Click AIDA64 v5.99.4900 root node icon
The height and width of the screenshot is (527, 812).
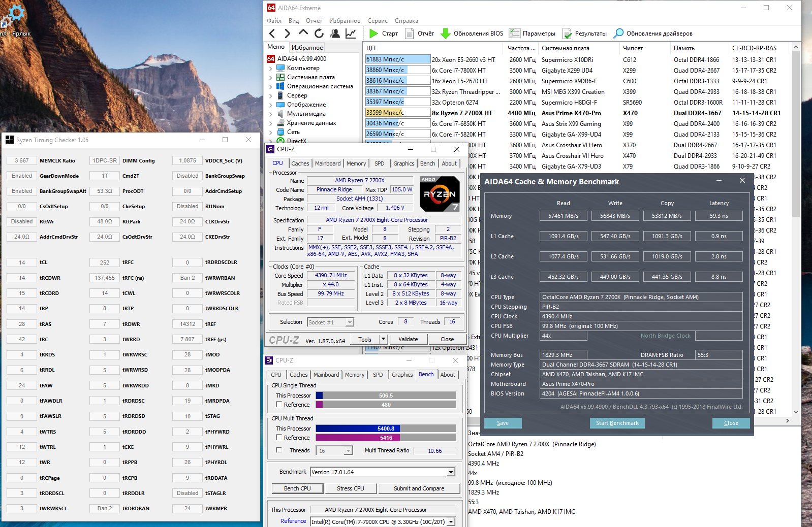(x=271, y=59)
